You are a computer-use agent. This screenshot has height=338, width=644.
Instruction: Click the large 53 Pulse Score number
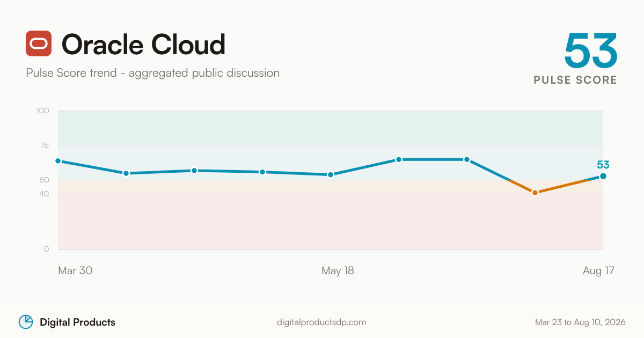click(591, 50)
